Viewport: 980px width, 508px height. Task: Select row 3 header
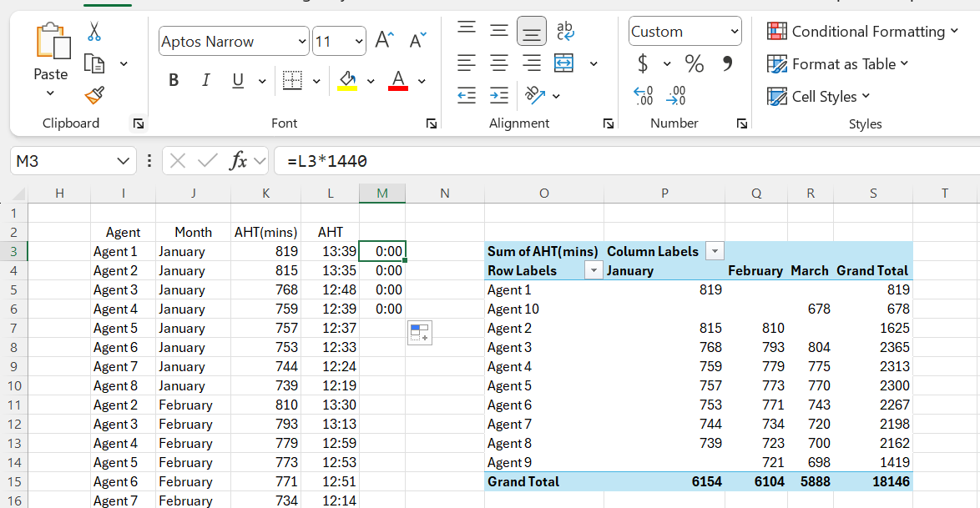(x=14, y=251)
